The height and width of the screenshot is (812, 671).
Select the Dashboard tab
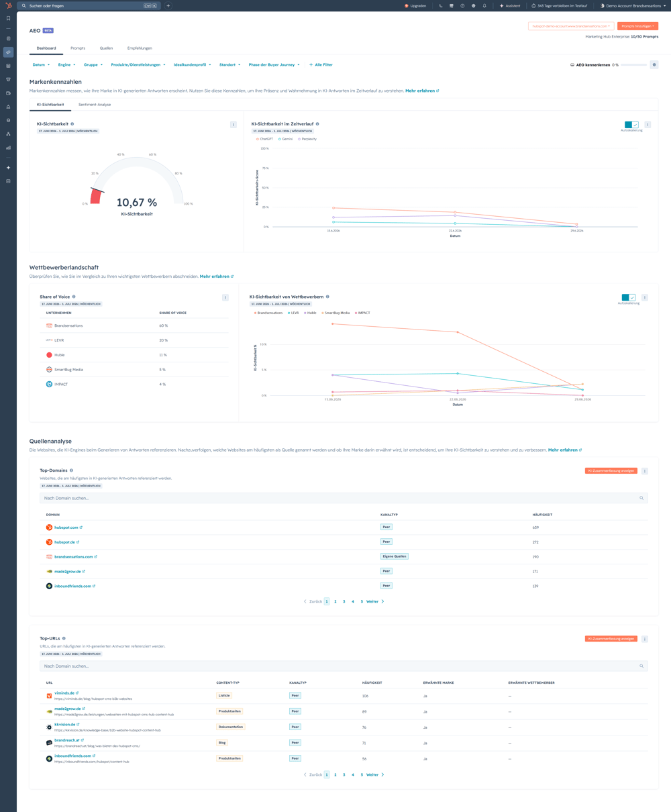[46, 48]
